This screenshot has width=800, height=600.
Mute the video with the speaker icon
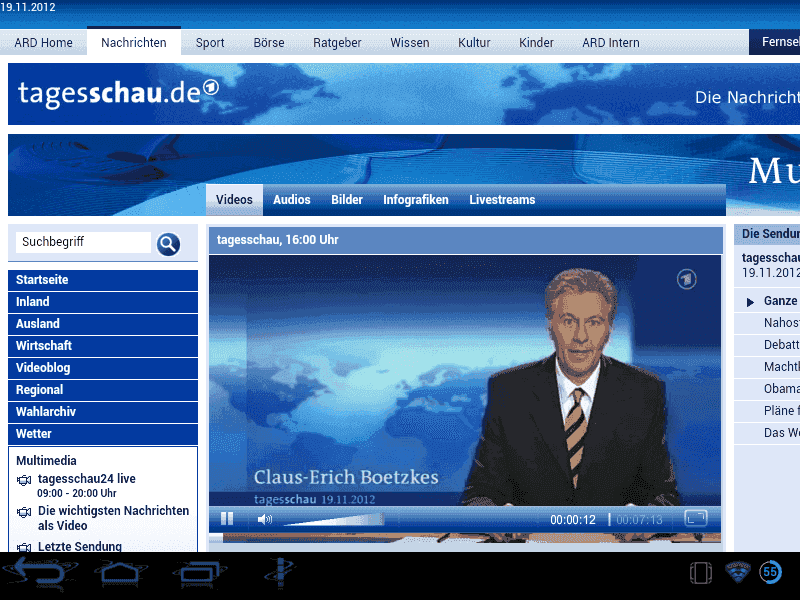[x=265, y=519]
